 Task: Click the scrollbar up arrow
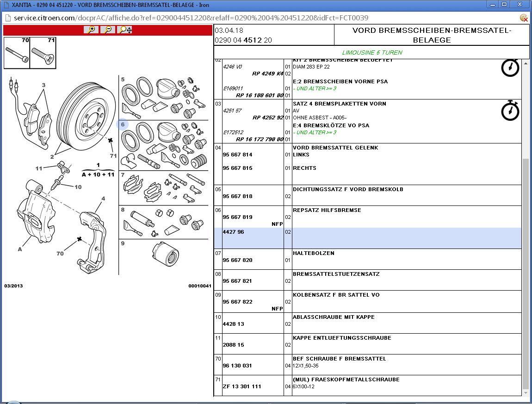(526, 63)
